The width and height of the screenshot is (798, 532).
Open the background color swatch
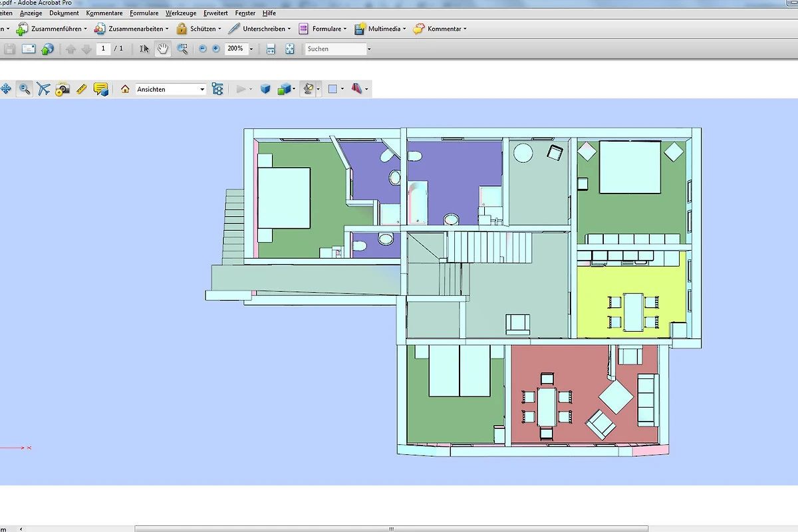pyautogui.click(x=333, y=89)
